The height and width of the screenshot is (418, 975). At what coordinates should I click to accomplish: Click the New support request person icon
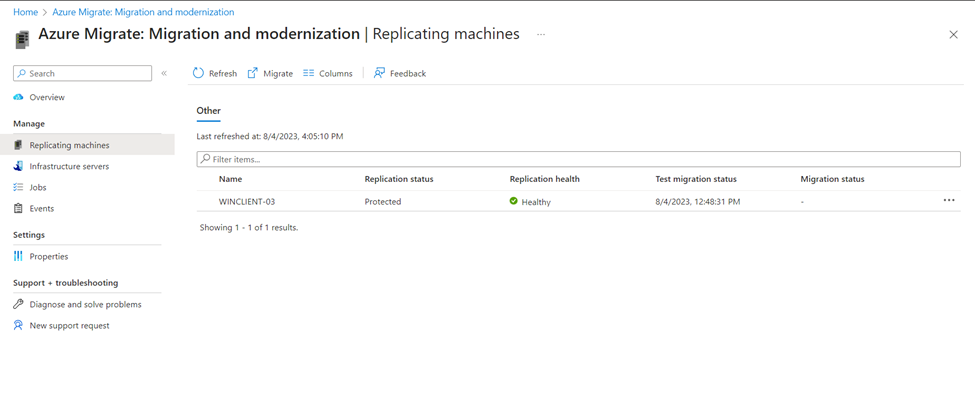click(18, 325)
